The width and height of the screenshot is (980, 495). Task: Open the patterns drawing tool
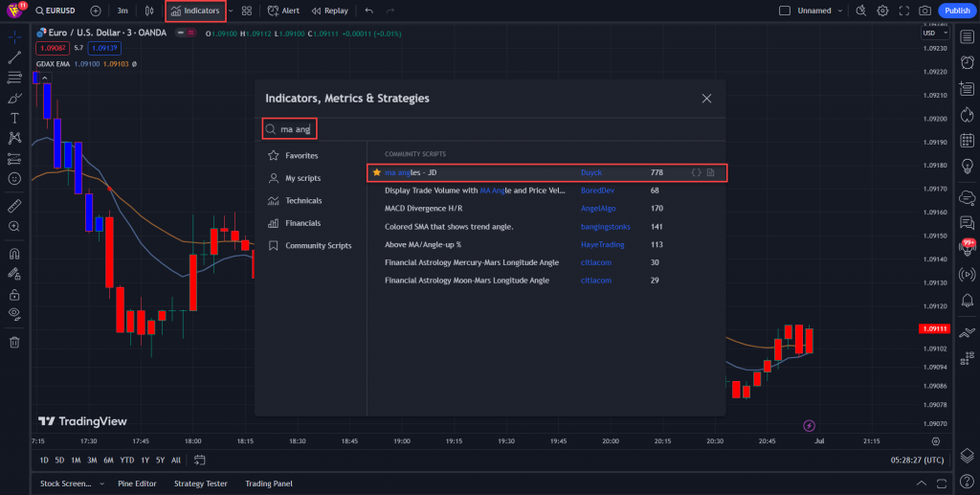pyautogui.click(x=14, y=138)
